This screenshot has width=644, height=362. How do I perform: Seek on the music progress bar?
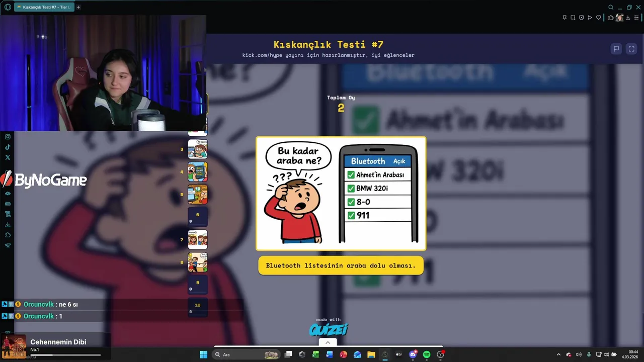click(65, 355)
